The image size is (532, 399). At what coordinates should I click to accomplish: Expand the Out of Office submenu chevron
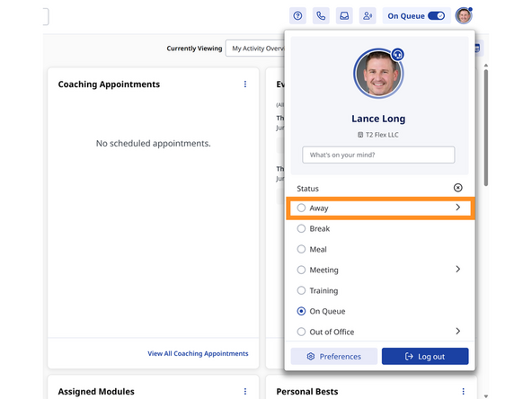pyautogui.click(x=457, y=331)
